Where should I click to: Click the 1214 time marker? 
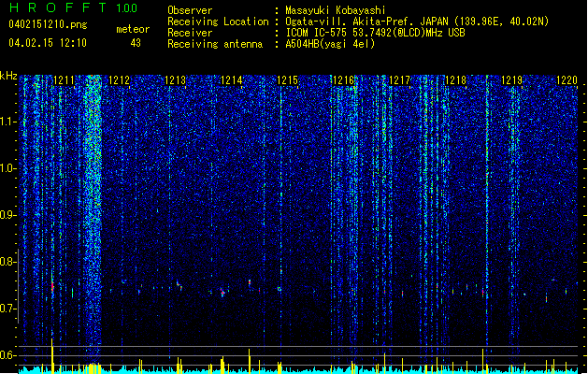click(x=232, y=80)
